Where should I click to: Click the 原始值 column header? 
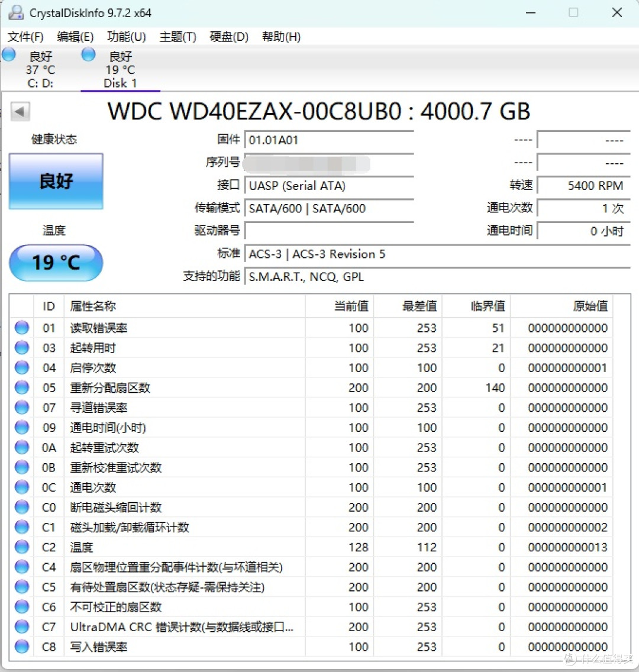[x=562, y=306]
